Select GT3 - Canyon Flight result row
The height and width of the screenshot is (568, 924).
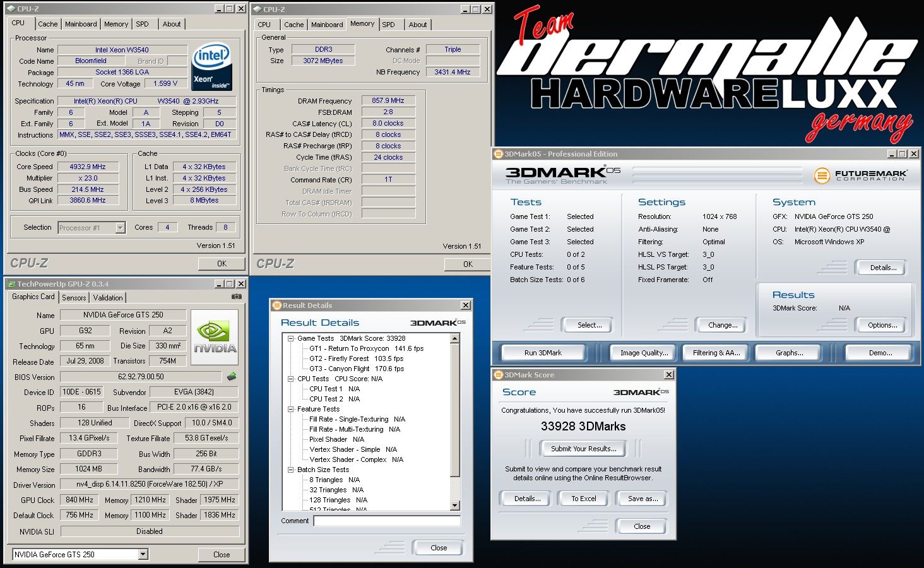356,369
